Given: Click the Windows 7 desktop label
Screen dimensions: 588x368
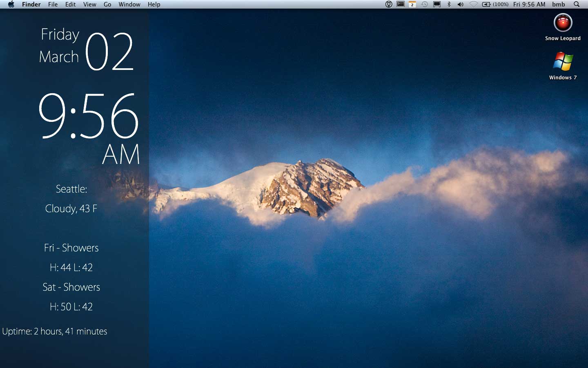Looking at the screenshot, I should tap(563, 77).
